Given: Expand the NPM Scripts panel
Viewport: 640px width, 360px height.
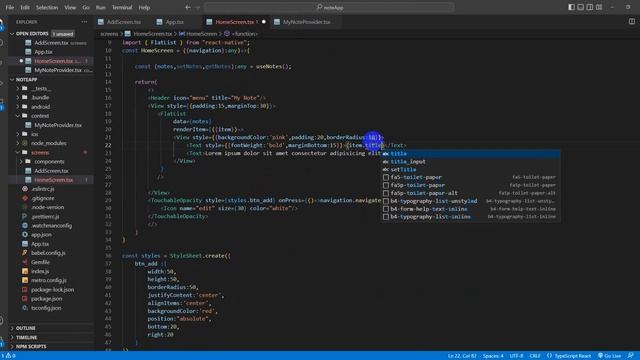Looking at the screenshot, I should [31, 347].
